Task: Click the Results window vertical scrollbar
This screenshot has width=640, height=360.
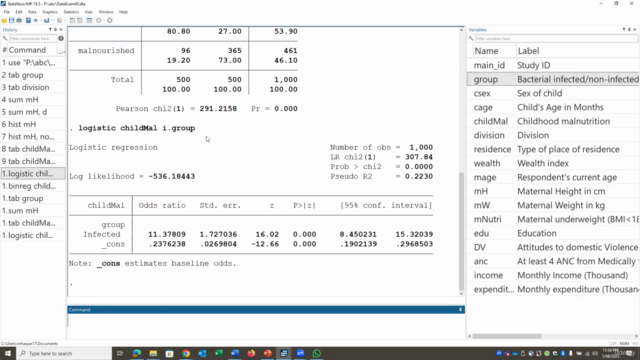Action: click(x=462, y=231)
